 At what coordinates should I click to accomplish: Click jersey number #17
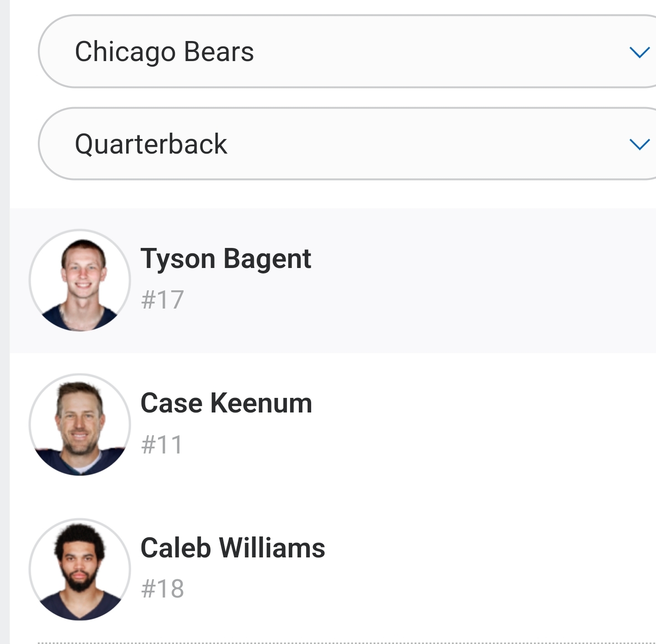(x=162, y=300)
